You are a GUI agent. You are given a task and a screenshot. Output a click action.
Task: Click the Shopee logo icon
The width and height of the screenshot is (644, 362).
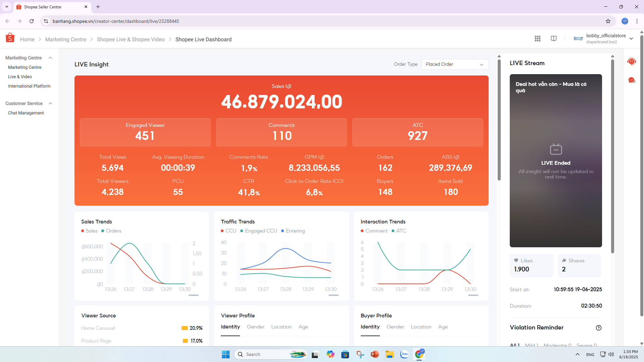(x=10, y=38)
